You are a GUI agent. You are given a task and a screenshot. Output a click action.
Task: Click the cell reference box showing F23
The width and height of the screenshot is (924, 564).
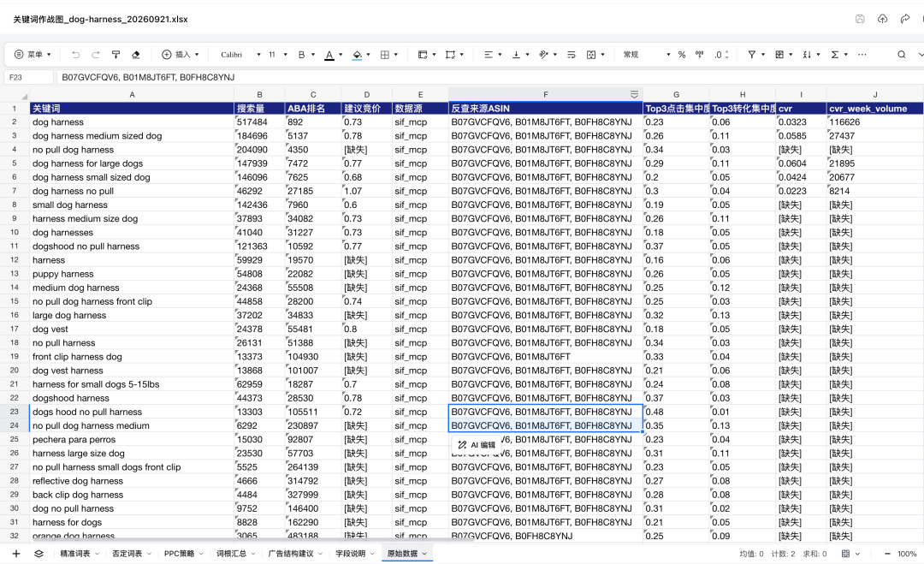(29, 77)
